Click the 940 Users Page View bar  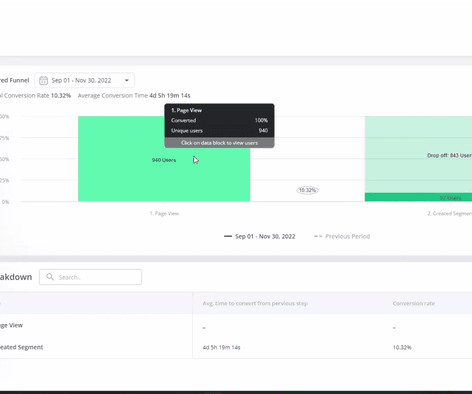[x=164, y=159]
